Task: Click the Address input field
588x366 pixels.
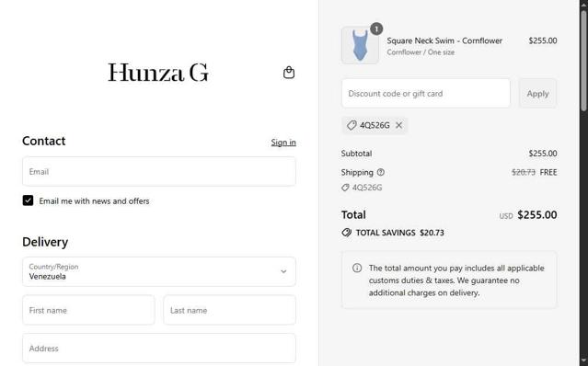Action: (x=159, y=349)
